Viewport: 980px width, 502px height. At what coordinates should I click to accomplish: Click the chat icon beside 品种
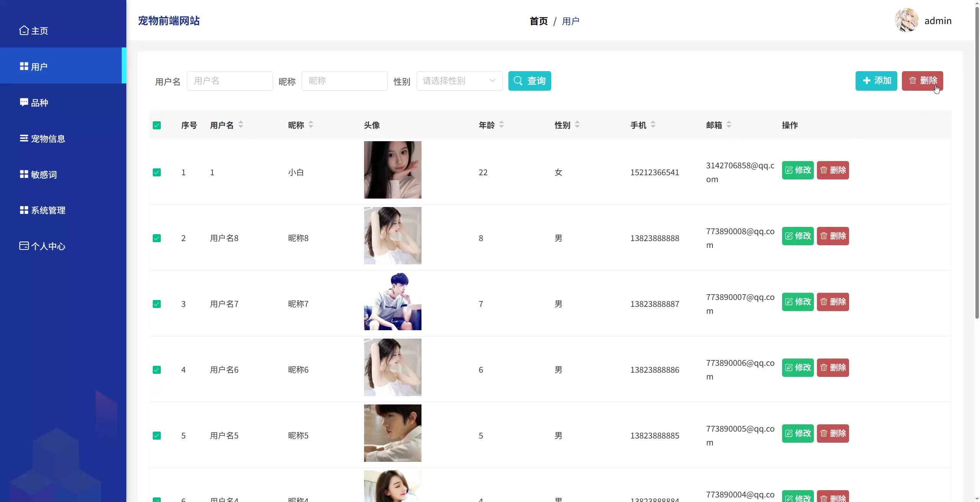point(24,102)
